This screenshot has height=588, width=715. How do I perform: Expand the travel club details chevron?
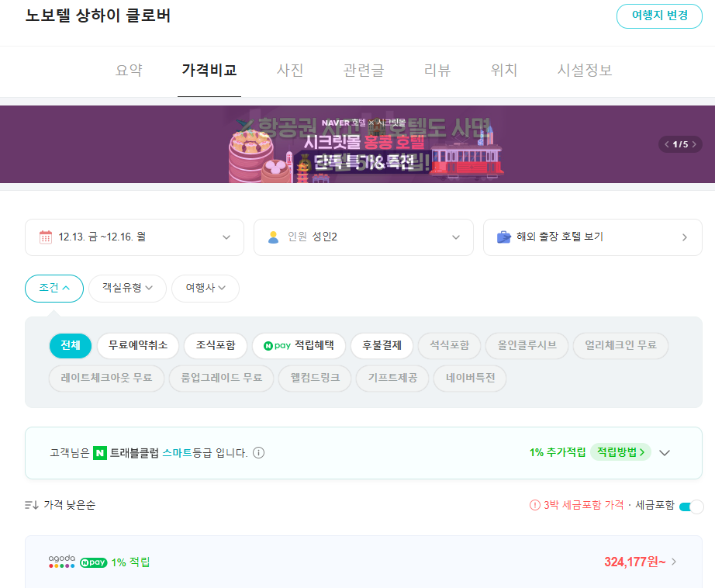(665, 453)
